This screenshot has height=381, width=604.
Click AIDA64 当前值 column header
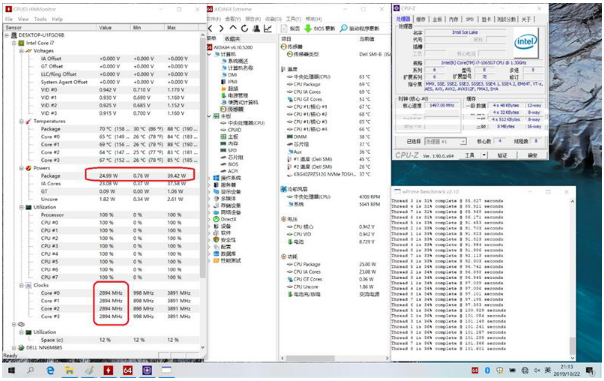[367, 39]
